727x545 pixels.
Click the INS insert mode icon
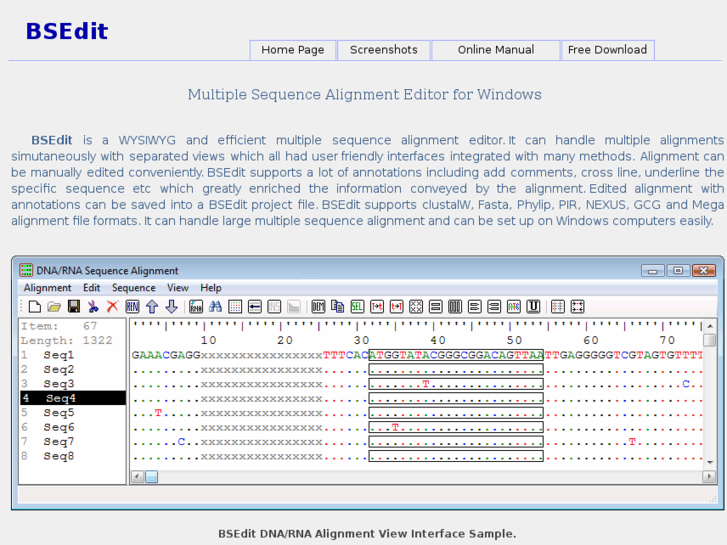[274, 307]
